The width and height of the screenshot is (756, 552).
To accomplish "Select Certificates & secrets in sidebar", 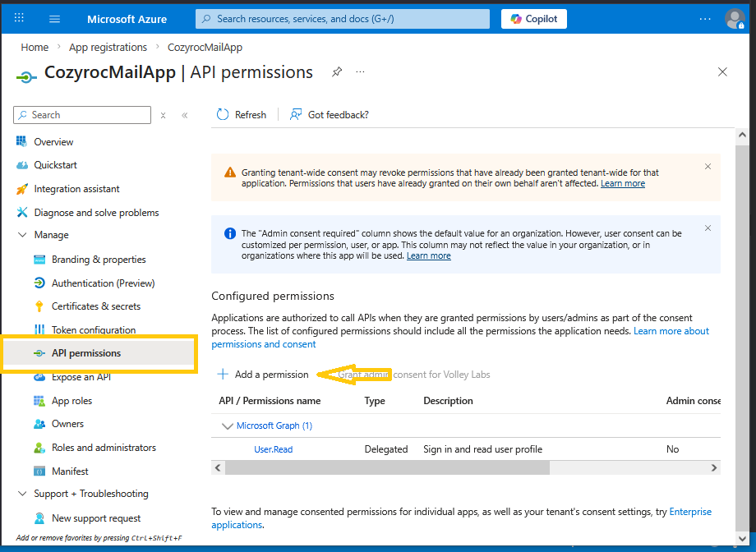I will [95, 306].
